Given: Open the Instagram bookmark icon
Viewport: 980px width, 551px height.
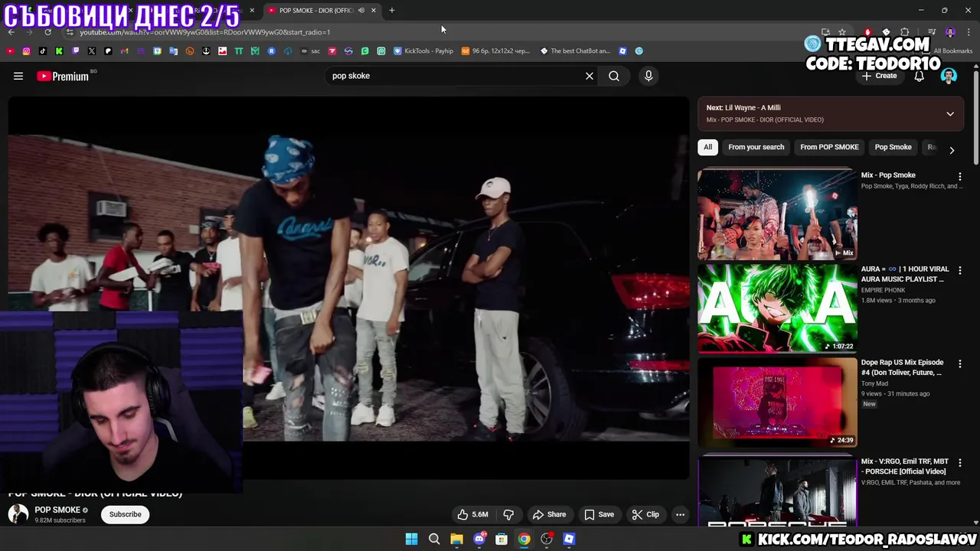Looking at the screenshot, I should [26, 51].
